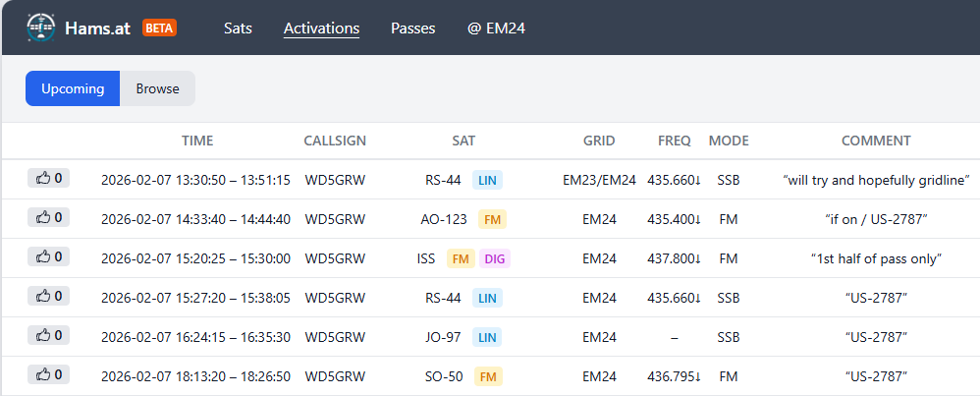Click the MODE column header
The height and width of the screenshot is (396, 980).
tap(729, 141)
